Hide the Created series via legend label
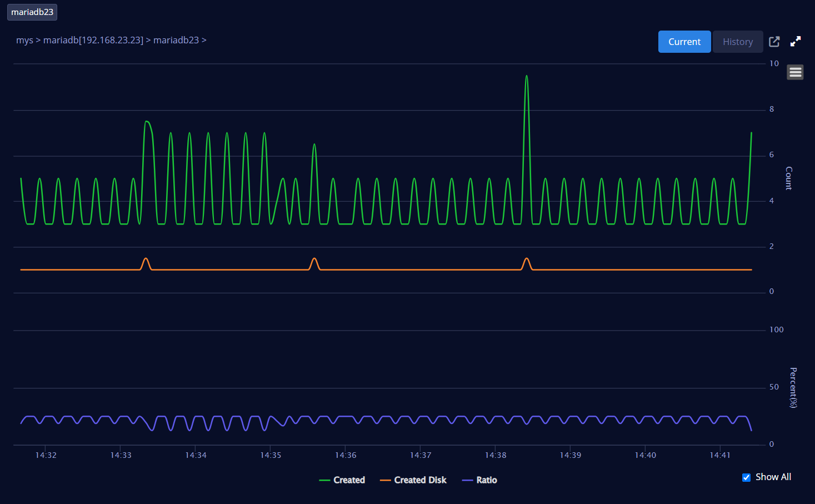This screenshot has height=504, width=815. (349, 480)
